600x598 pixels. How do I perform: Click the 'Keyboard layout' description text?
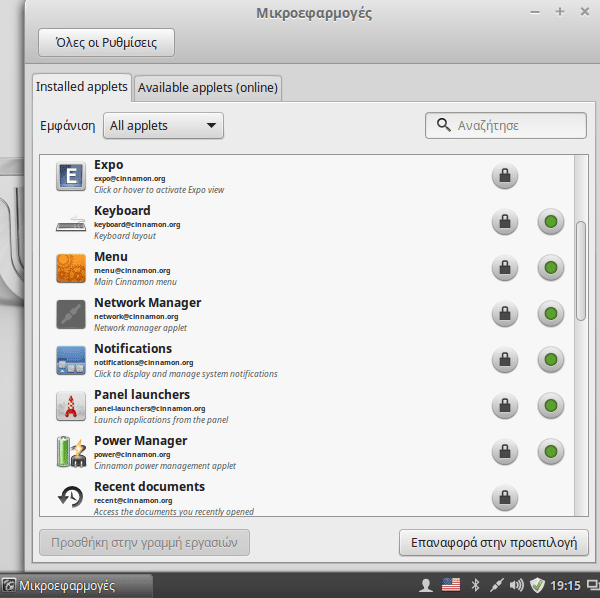(125, 236)
